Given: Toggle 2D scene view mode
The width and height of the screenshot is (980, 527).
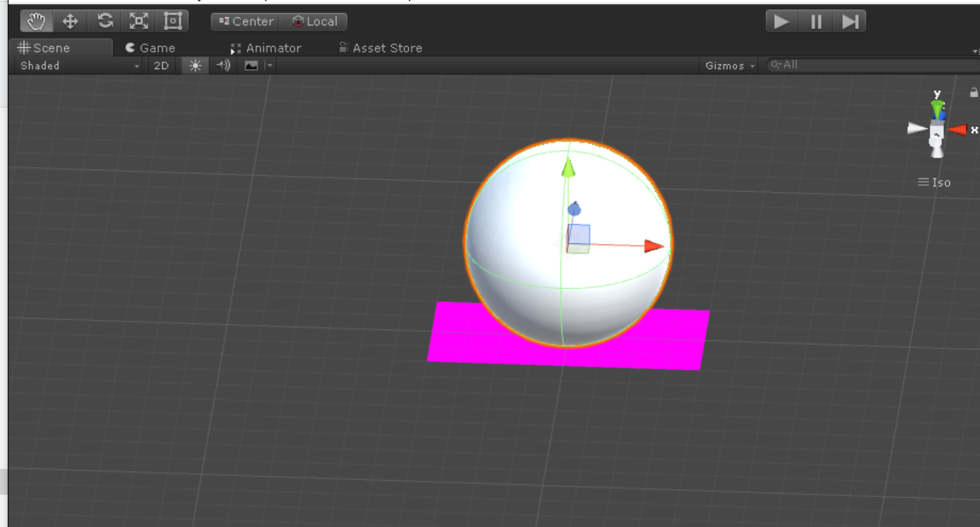Looking at the screenshot, I should (x=161, y=65).
